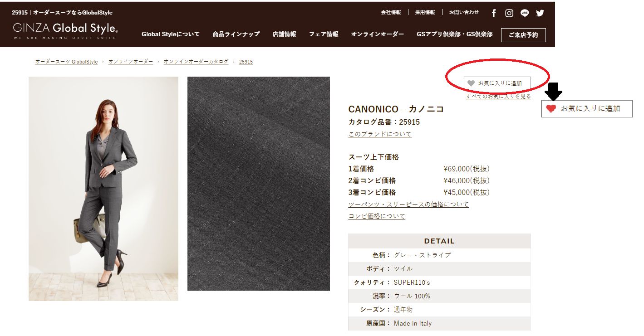This screenshot has height=336, width=644.
Task: Click the ご来店予約 button
Action: (523, 35)
